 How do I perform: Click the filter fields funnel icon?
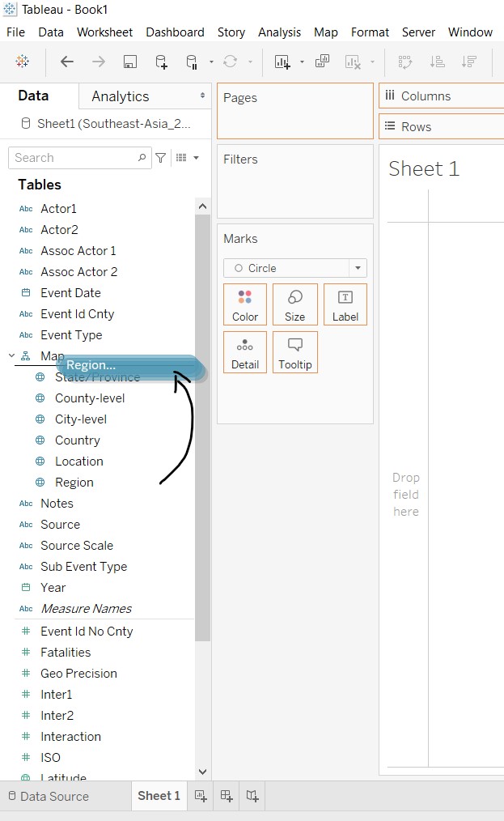(161, 158)
